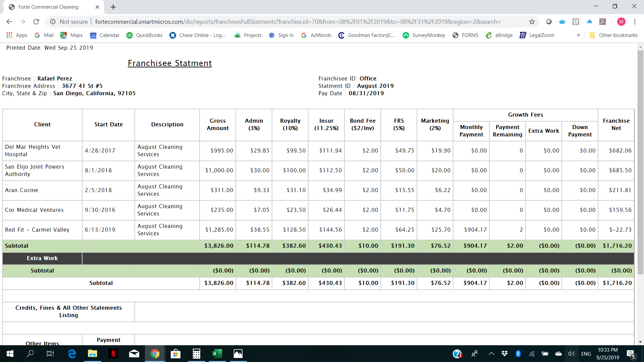Open Apps bookmark shortcut
644x362 pixels.
(17, 35)
